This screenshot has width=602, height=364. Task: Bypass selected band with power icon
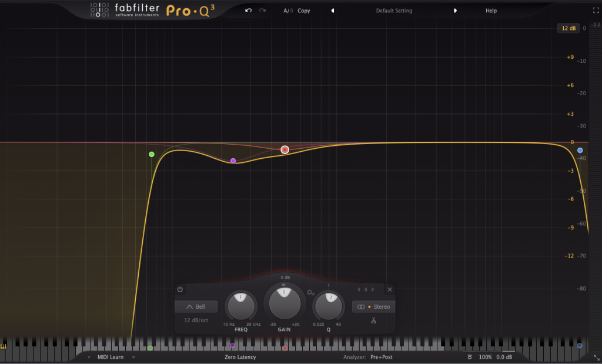coord(180,289)
